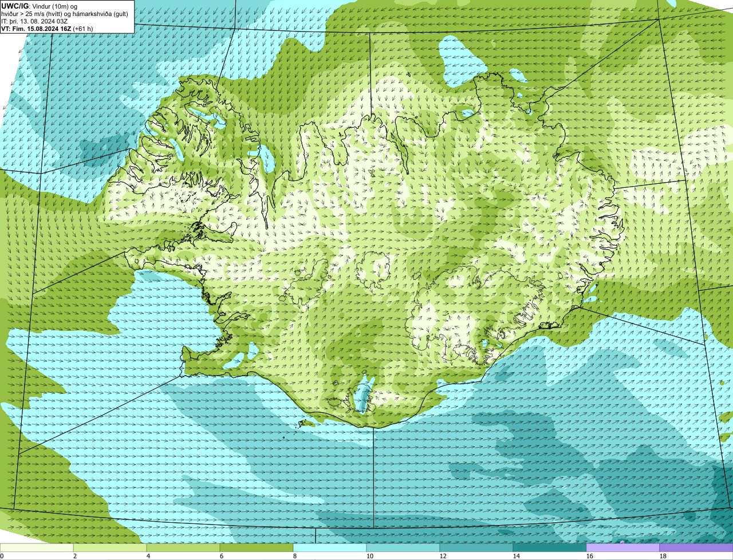This screenshot has height=560, width=733.
Task: Click the light cyan 8–10 m/s legend swatch
Action: [x=330, y=547]
